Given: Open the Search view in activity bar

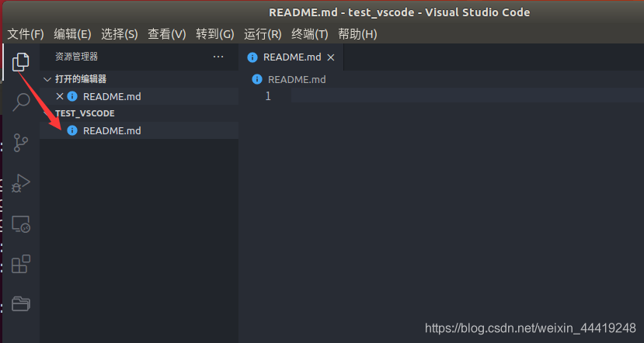Looking at the screenshot, I should (x=20, y=102).
